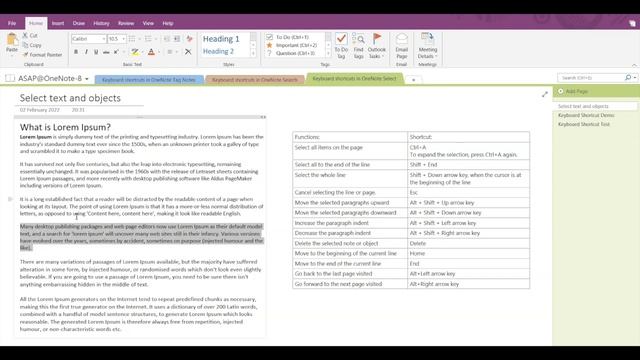Switch to the View ribbon tab
This screenshot has width=640, height=360.
[x=148, y=23]
